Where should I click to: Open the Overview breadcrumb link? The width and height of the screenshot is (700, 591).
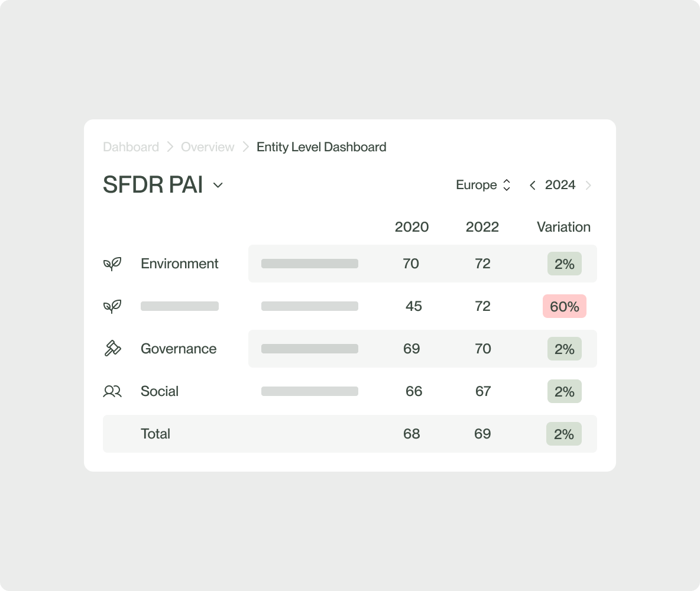click(x=208, y=147)
